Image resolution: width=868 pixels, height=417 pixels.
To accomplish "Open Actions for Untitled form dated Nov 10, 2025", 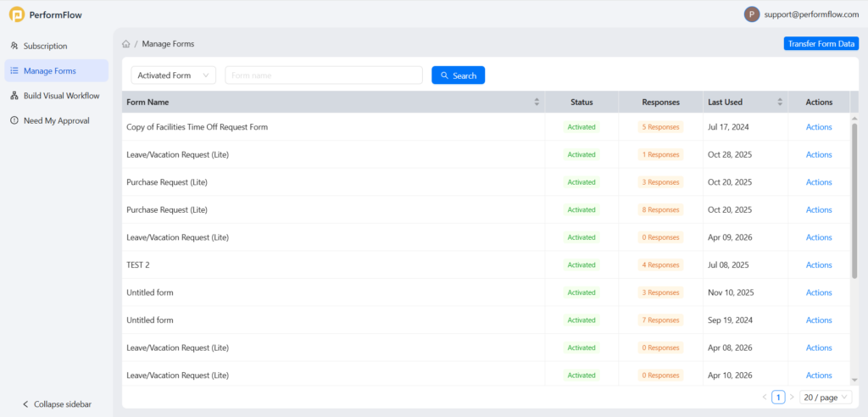I will tap(819, 292).
